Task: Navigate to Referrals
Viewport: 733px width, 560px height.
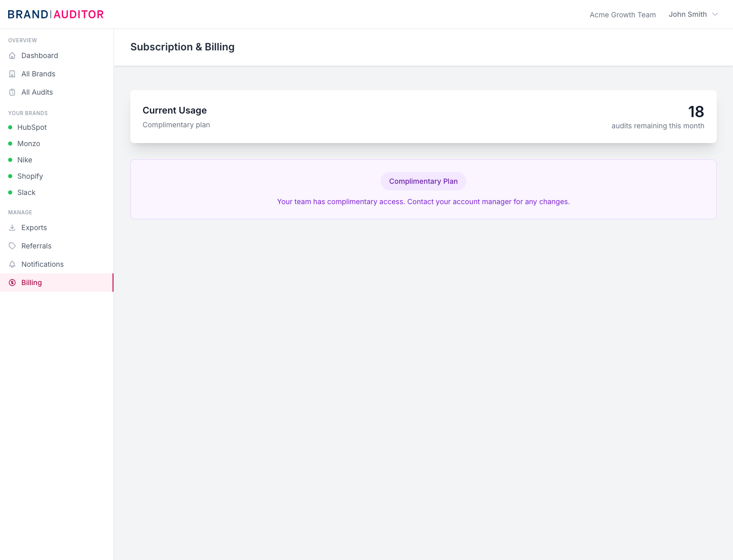Action: coord(57,246)
